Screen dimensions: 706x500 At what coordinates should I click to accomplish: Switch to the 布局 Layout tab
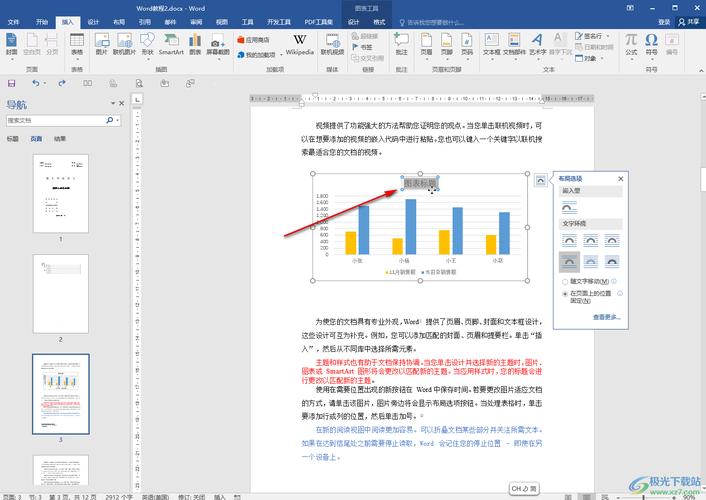[x=119, y=22]
